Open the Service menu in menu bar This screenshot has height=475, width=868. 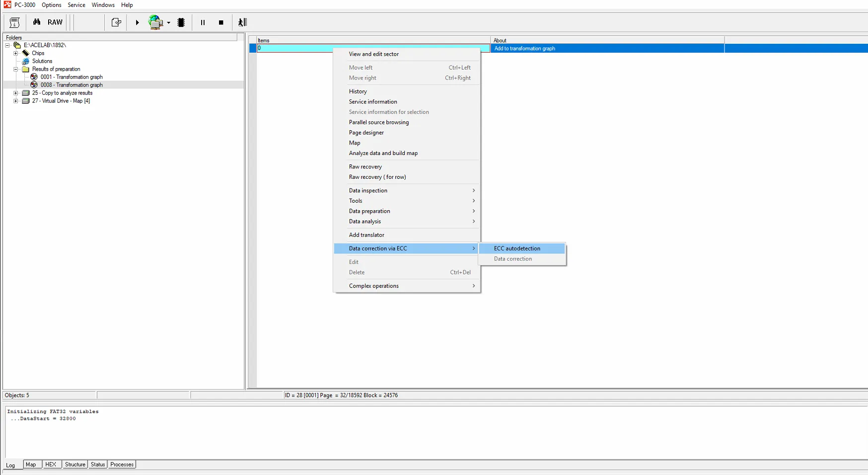click(76, 5)
